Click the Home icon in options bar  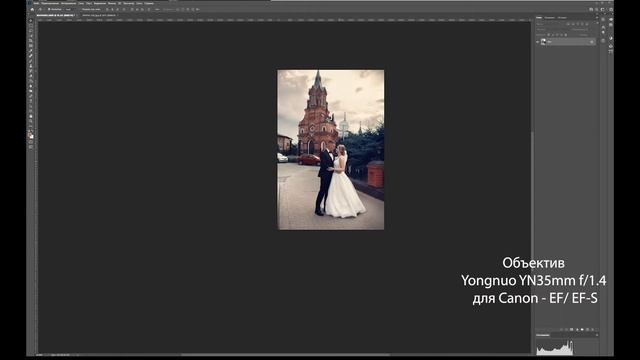(x=32, y=9)
